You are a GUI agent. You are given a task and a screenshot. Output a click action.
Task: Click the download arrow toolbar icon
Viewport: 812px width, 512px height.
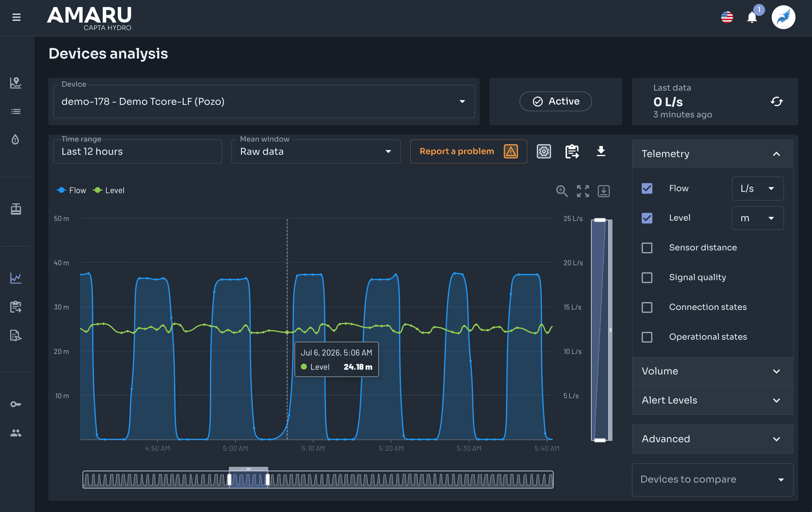point(601,151)
